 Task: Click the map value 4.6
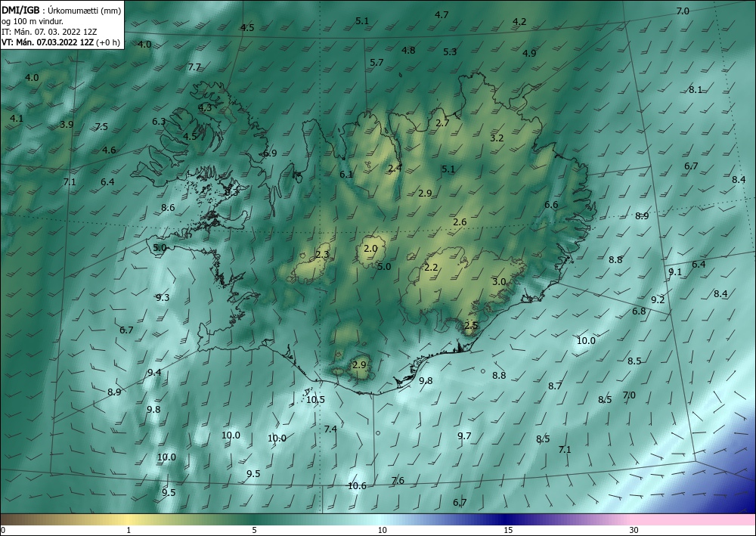(109, 150)
